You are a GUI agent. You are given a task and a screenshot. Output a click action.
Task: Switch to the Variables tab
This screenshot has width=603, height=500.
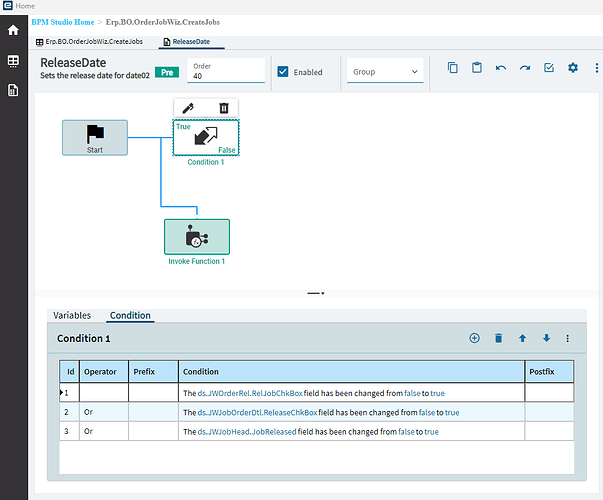[x=72, y=315]
